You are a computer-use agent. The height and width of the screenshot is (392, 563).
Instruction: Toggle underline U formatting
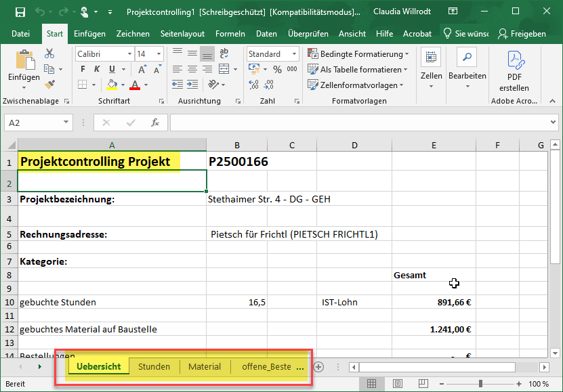[112, 69]
